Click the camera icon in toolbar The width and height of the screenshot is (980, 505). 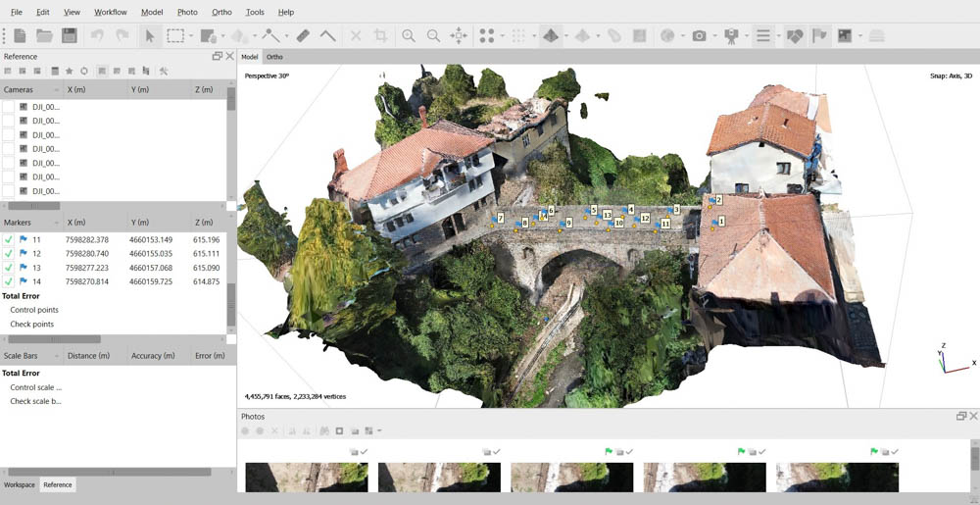coord(699,35)
